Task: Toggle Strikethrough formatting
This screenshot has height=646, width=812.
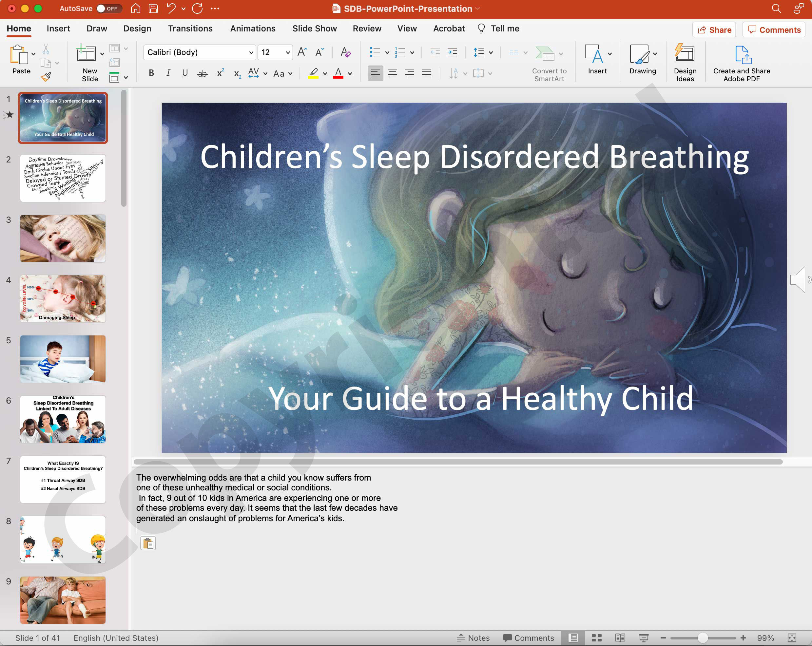Action: click(x=202, y=73)
